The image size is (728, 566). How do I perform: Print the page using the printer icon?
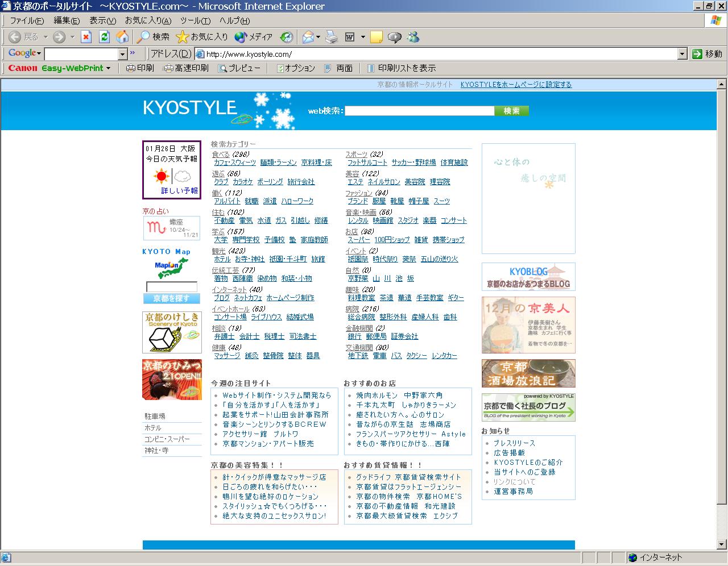click(x=332, y=37)
